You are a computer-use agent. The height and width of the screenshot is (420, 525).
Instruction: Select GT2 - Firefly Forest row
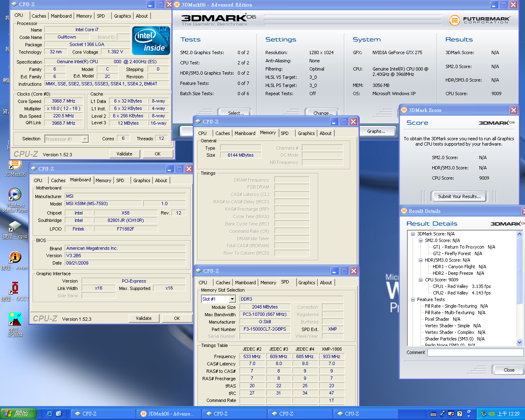pyautogui.click(x=457, y=253)
